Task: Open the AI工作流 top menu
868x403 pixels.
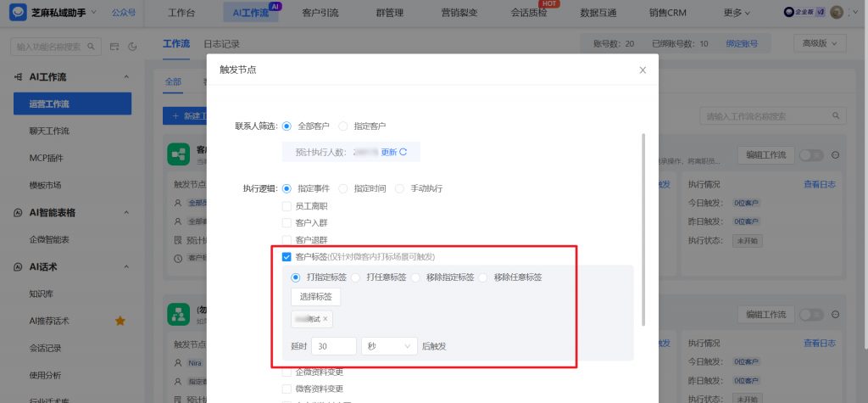Action: pyautogui.click(x=251, y=12)
